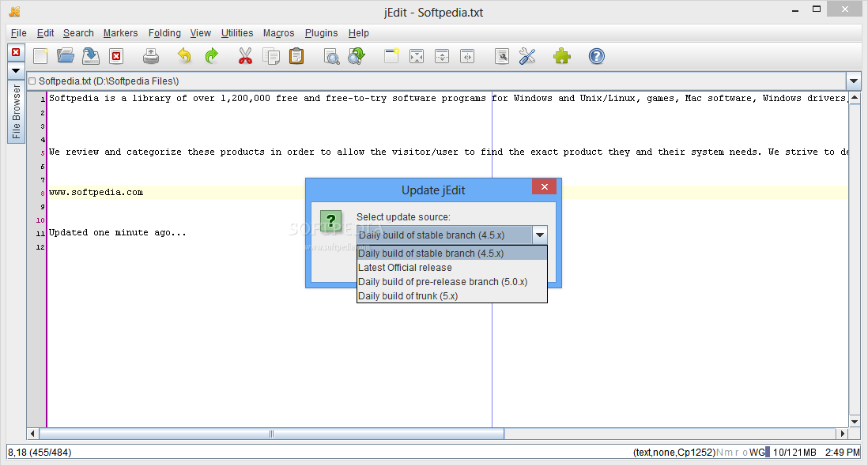The height and width of the screenshot is (466, 868).
Task: Click (text,none,Cp1252) mode status
Action: click(674, 453)
